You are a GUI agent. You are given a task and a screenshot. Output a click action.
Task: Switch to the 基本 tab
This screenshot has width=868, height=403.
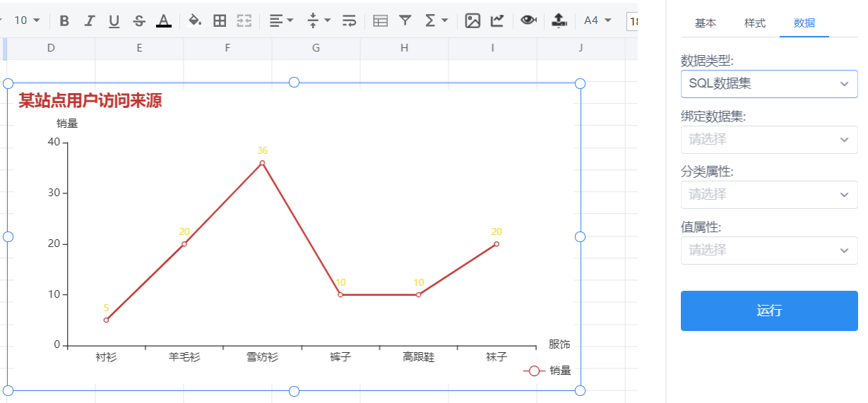pos(705,23)
